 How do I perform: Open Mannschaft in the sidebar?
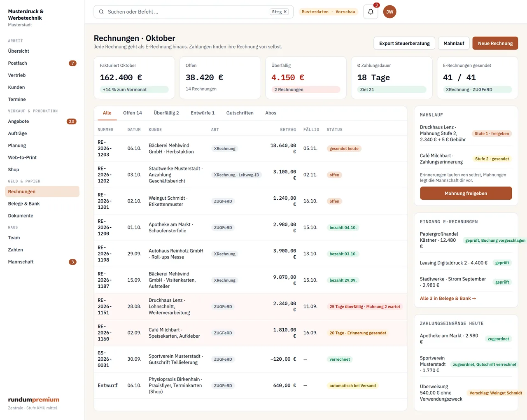42,262
